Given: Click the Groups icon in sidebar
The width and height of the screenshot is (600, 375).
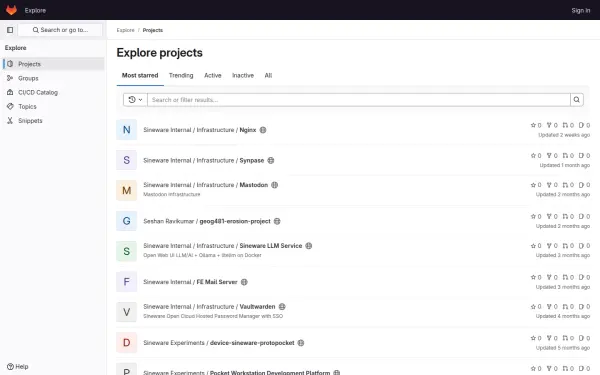Looking at the screenshot, I should pyautogui.click(x=10, y=78).
